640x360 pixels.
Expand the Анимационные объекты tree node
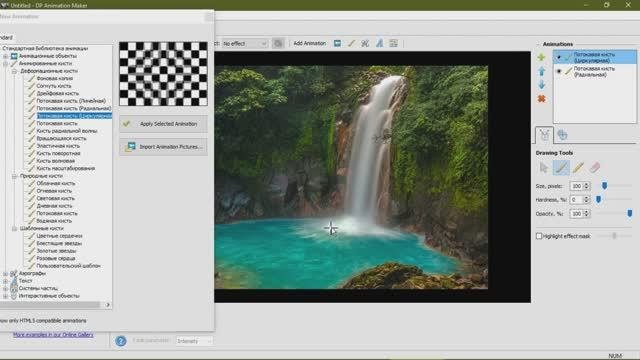click(x=5, y=56)
